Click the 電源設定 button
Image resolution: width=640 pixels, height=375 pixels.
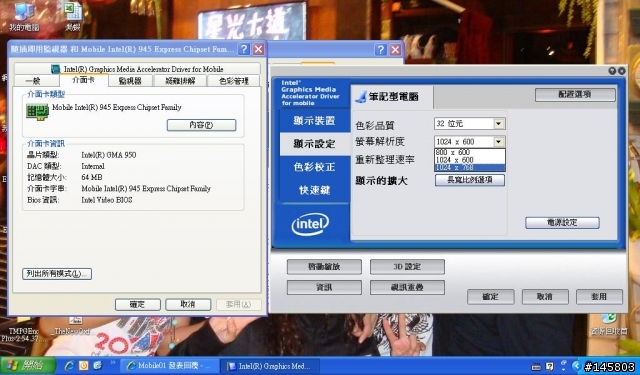click(562, 223)
